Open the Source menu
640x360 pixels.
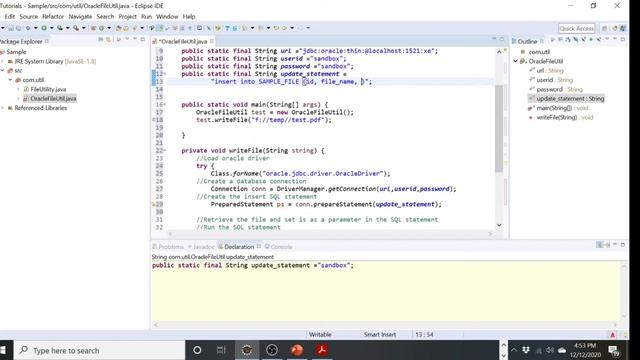click(x=29, y=17)
